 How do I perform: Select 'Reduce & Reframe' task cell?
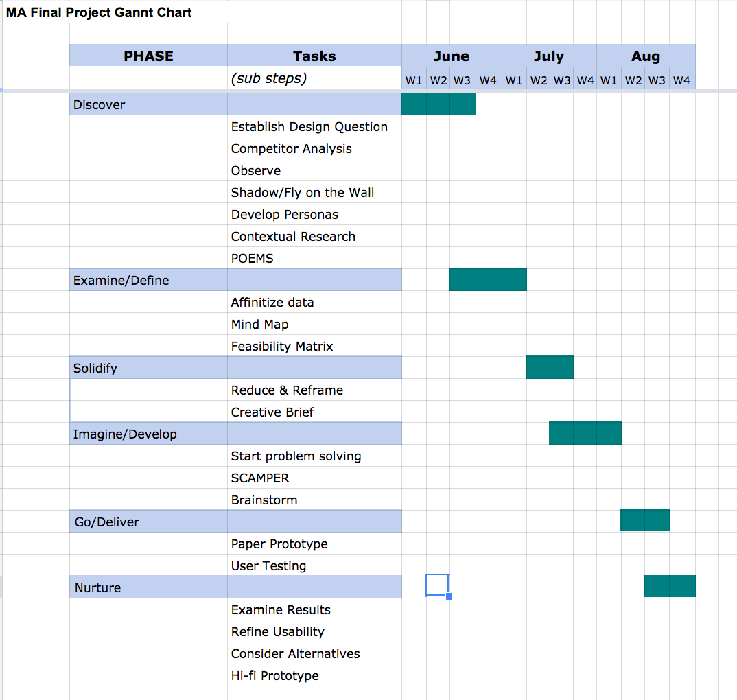point(314,390)
